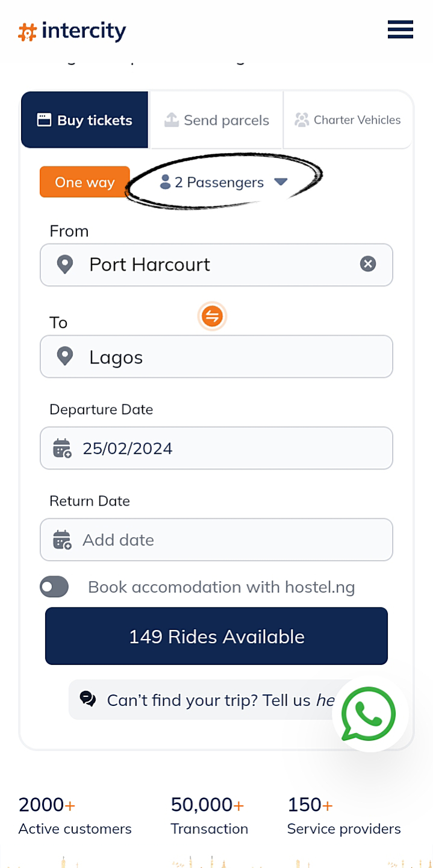Enable Book accommodation with hostel.ng toggle
This screenshot has height=868, width=433.
point(54,587)
